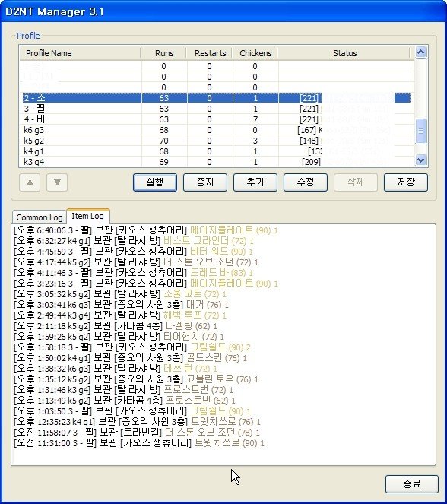Click log entry at 오후 2:11:18
Image resolution: width=447 pixels, height=504 pixels.
point(116,325)
